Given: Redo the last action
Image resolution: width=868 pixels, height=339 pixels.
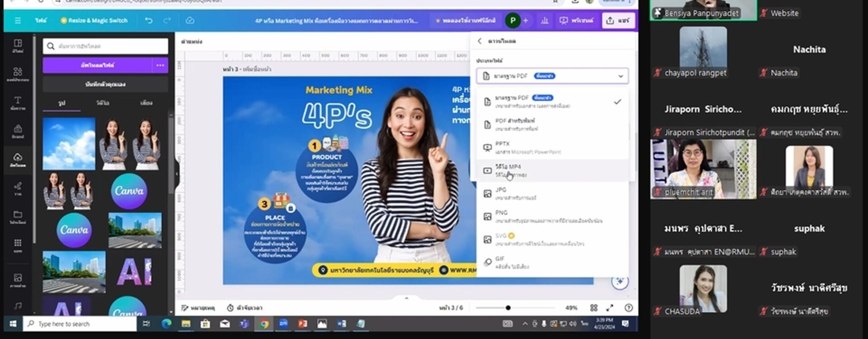Looking at the screenshot, I should (167, 20).
